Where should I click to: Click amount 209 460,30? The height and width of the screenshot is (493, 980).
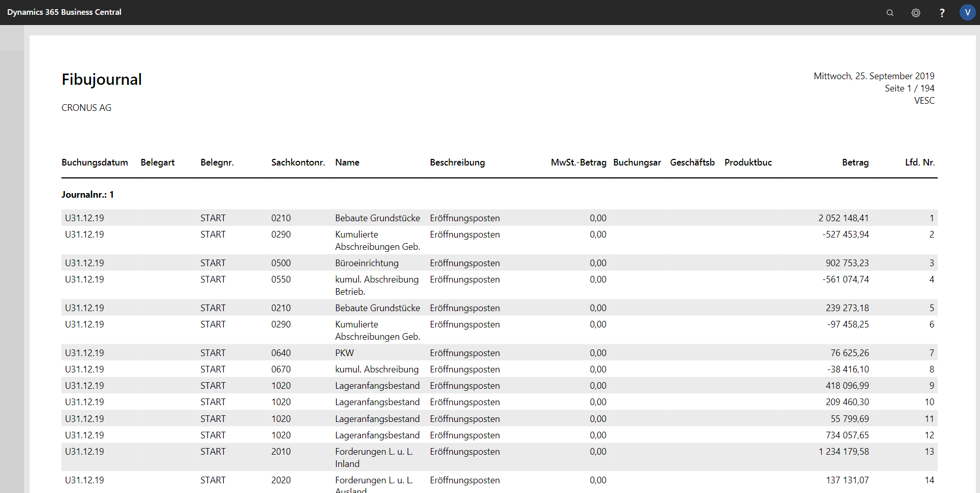847,402
